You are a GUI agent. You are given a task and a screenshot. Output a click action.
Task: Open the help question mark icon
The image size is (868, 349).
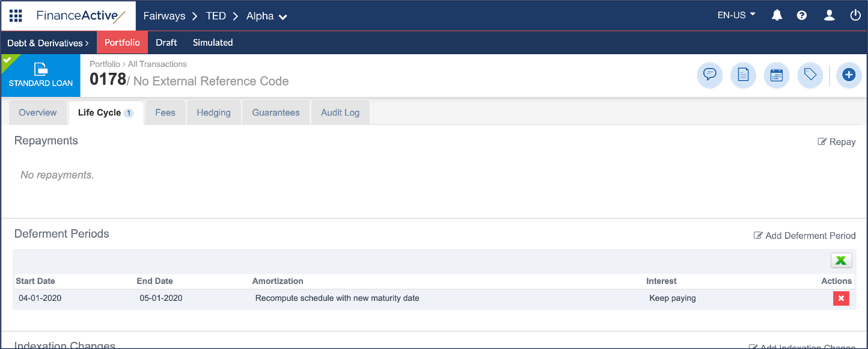802,16
